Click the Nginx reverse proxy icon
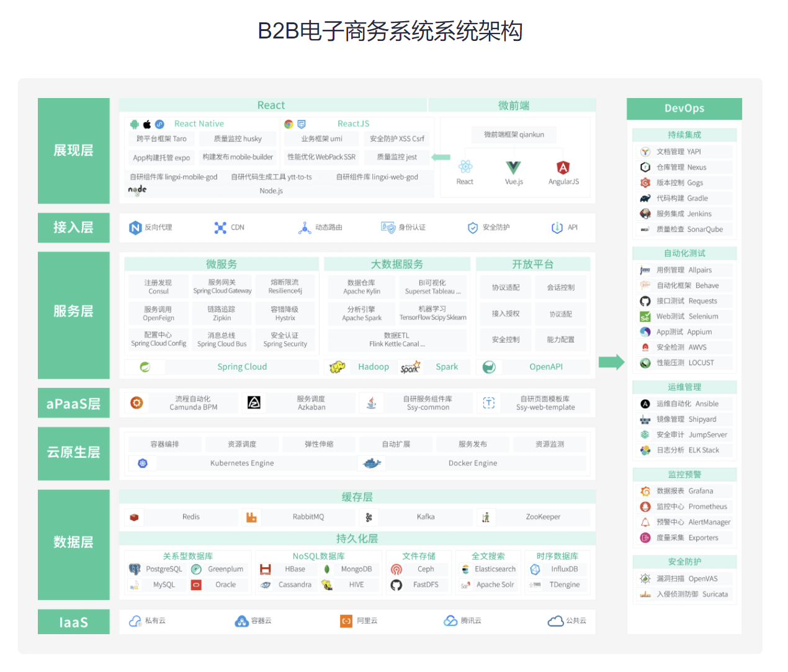788x672 pixels. coord(135,228)
